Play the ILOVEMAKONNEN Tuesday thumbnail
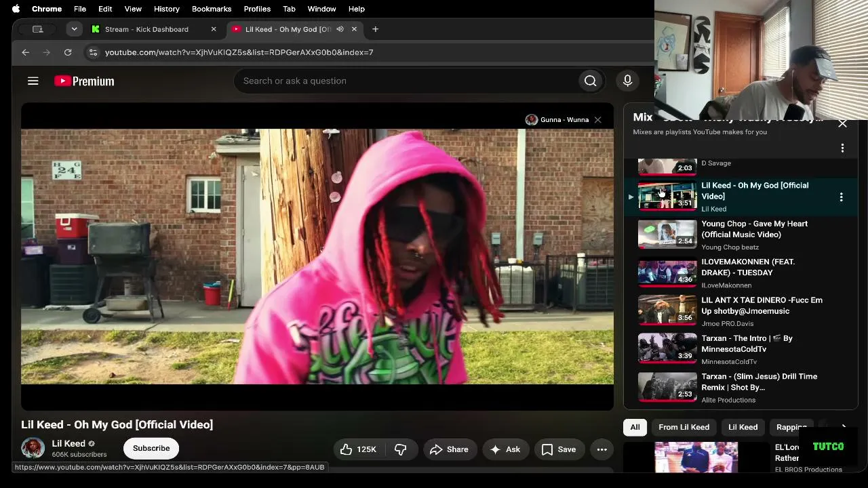This screenshot has width=868, height=488. [x=667, y=272]
